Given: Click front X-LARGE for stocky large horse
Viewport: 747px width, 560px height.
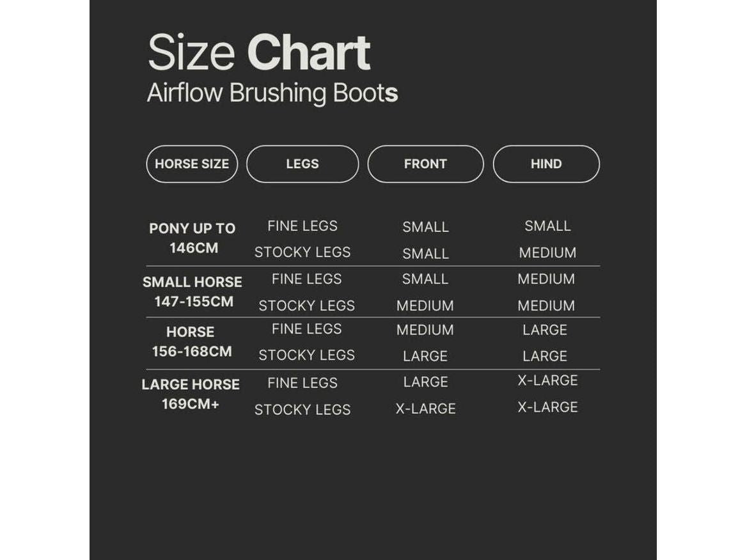Looking at the screenshot, I should point(425,408).
